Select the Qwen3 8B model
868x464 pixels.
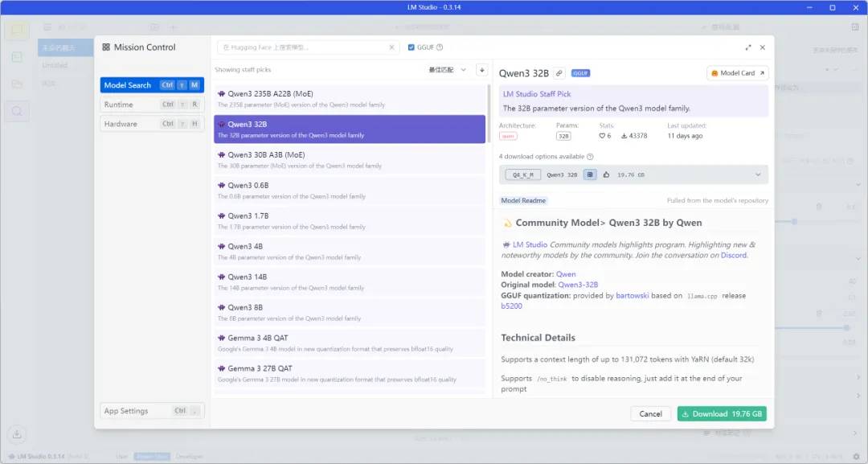point(350,312)
